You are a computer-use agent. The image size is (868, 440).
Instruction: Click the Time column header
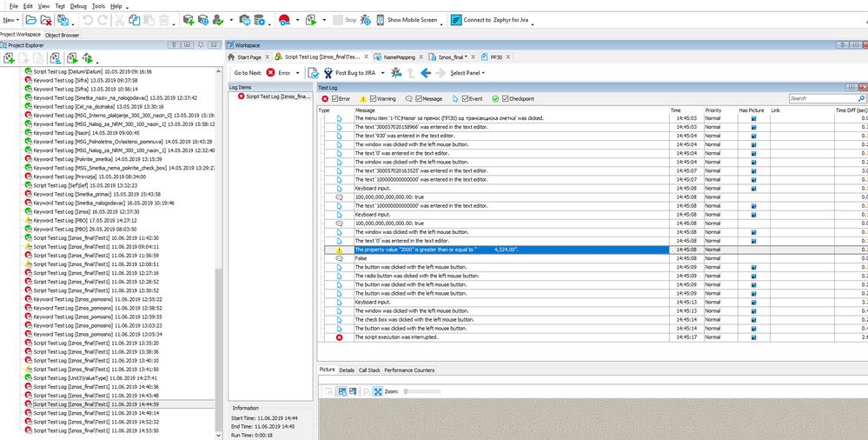pyautogui.click(x=676, y=110)
